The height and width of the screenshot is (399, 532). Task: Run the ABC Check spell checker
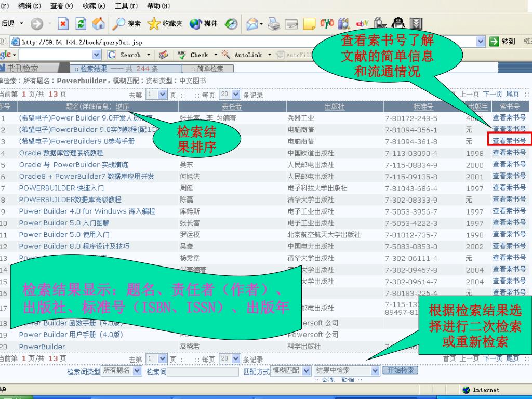tap(193, 55)
